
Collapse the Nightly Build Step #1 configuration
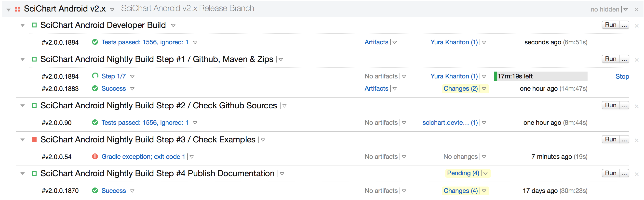click(23, 59)
